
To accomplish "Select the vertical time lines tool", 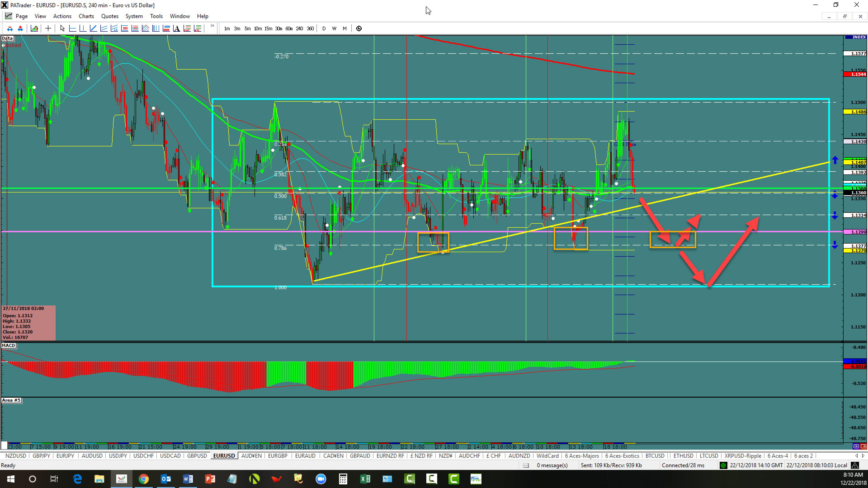I will tap(156, 29).
